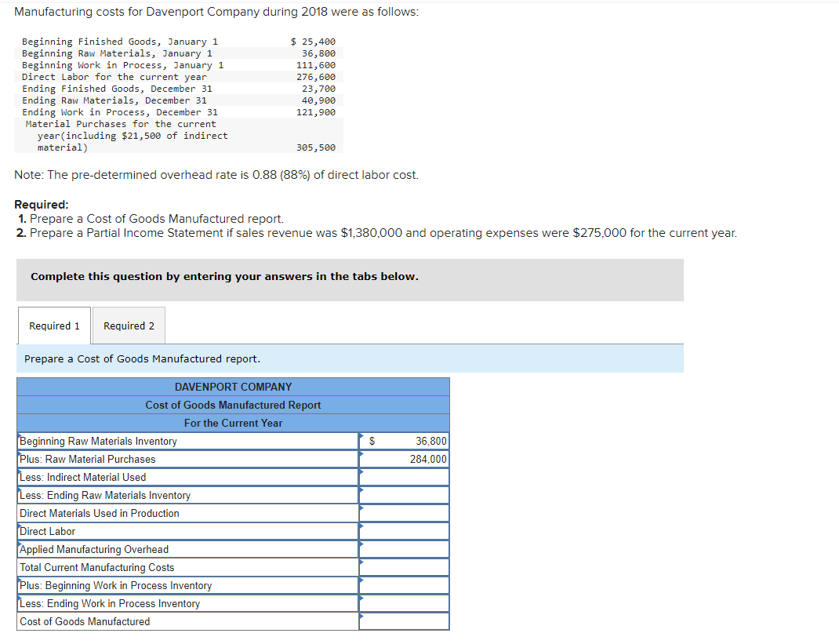Image resolution: width=839 pixels, height=644 pixels.
Task: Click the 23,700 ending finished goods value
Action: (x=319, y=89)
